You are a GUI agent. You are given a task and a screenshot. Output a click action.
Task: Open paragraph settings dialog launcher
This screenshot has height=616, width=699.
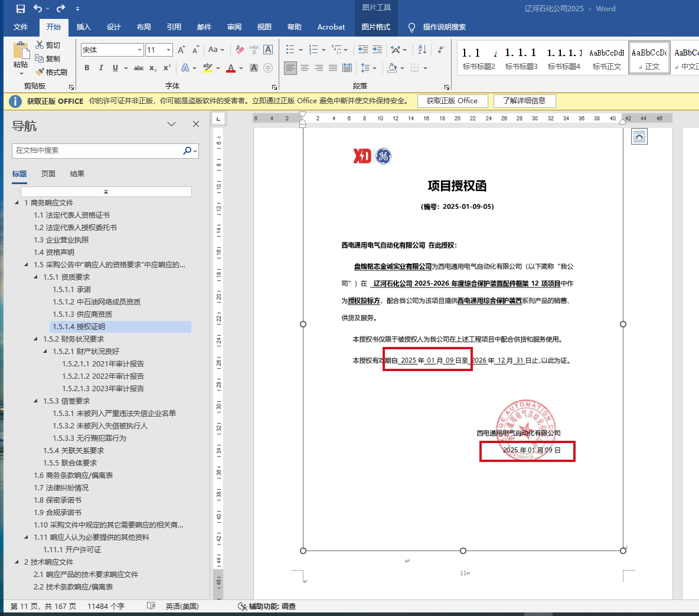(x=447, y=87)
